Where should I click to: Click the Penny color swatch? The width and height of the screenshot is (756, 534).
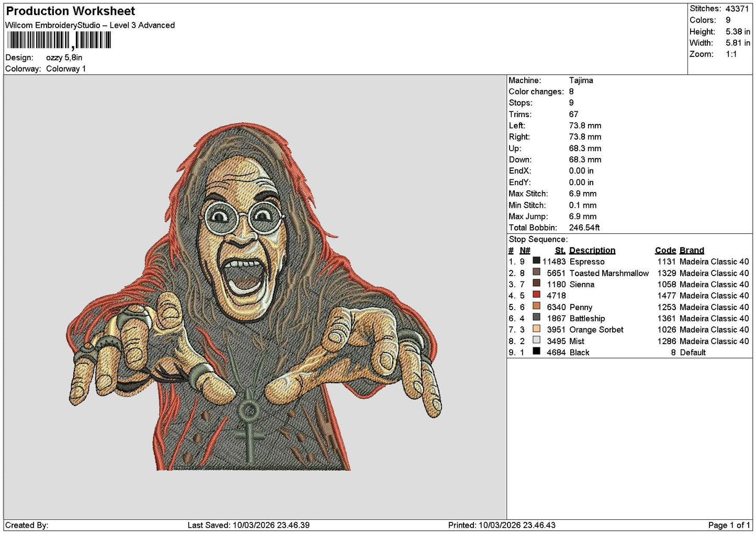536,306
